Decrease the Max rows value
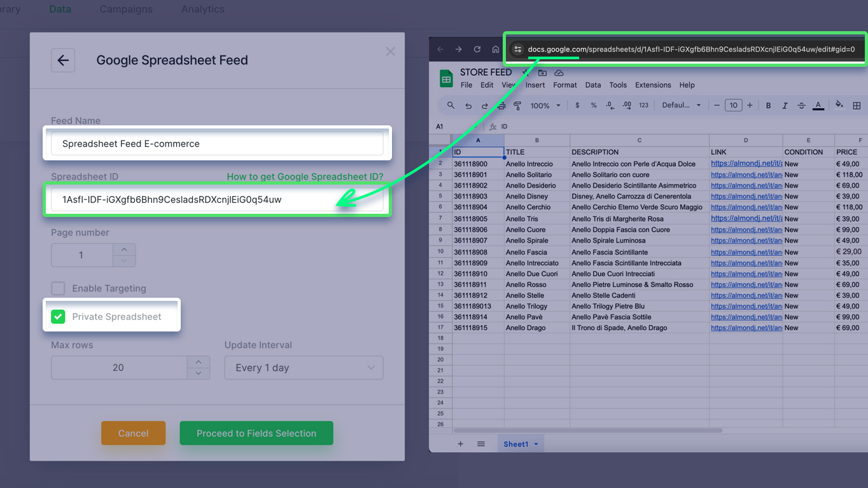Image resolution: width=868 pixels, height=488 pixels. pos(199,373)
